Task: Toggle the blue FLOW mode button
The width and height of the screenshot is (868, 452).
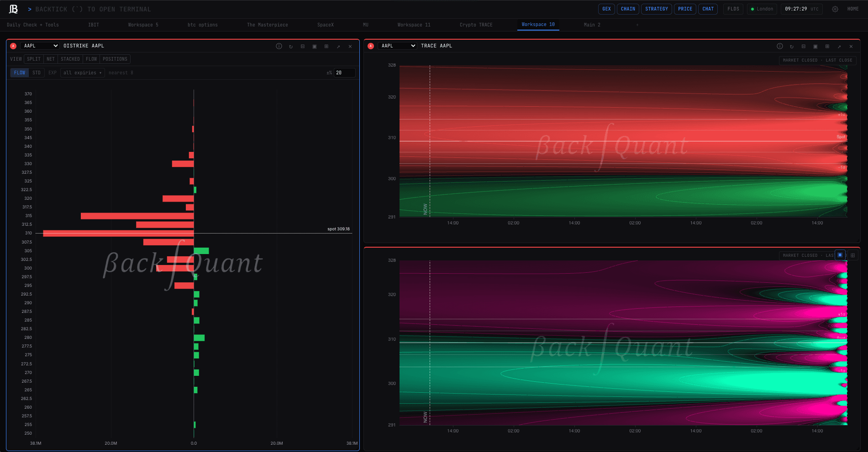Action: (x=20, y=73)
